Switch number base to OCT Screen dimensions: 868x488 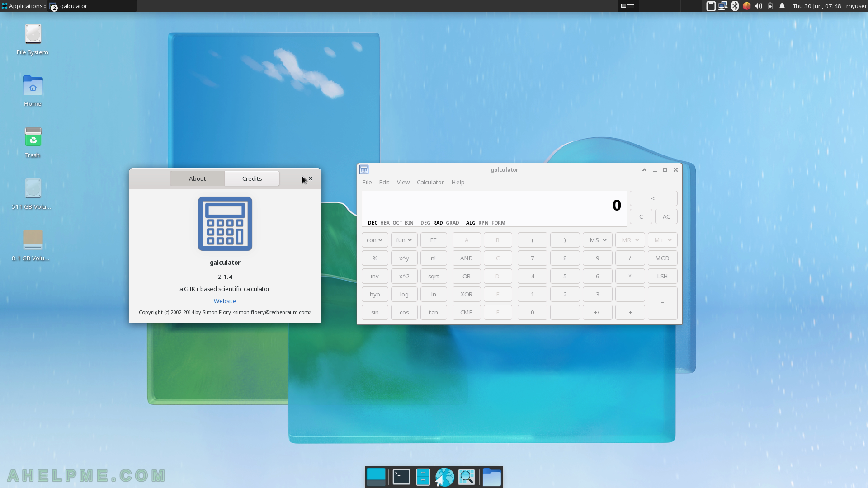point(397,223)
